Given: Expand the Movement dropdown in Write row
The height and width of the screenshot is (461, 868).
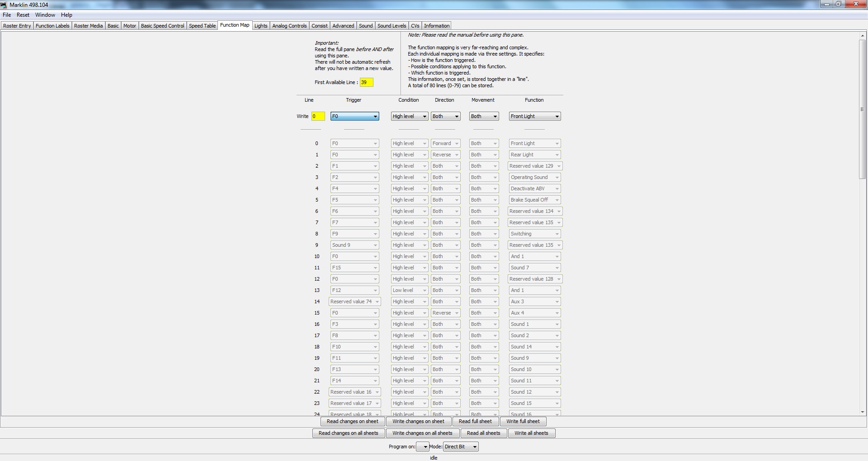Looking at the screenshot, I should pos(483,116).
